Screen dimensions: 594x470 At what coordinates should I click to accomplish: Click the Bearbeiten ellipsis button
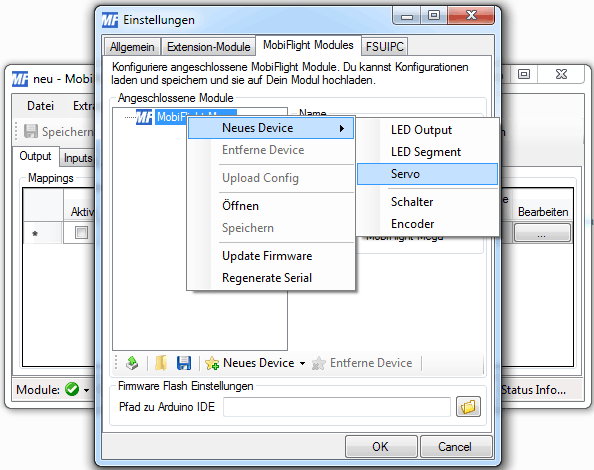(542, 233)
